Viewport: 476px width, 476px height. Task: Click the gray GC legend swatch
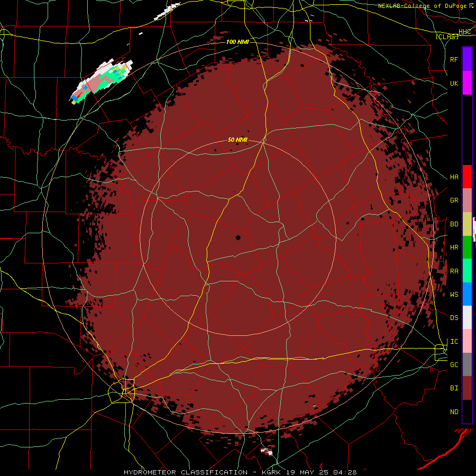[x=467, y=364]
